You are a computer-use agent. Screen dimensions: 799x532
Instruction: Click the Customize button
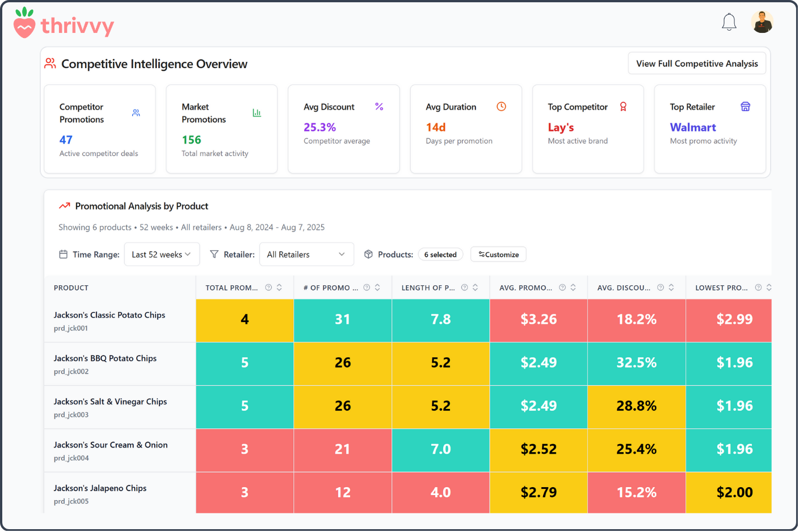click(498, 254)
